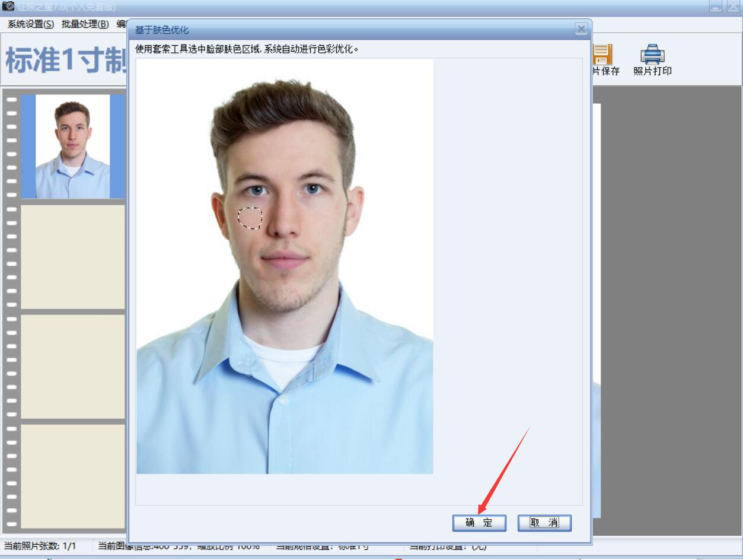
Task: Open the 系统设置(S) menu
Action: 30,24
